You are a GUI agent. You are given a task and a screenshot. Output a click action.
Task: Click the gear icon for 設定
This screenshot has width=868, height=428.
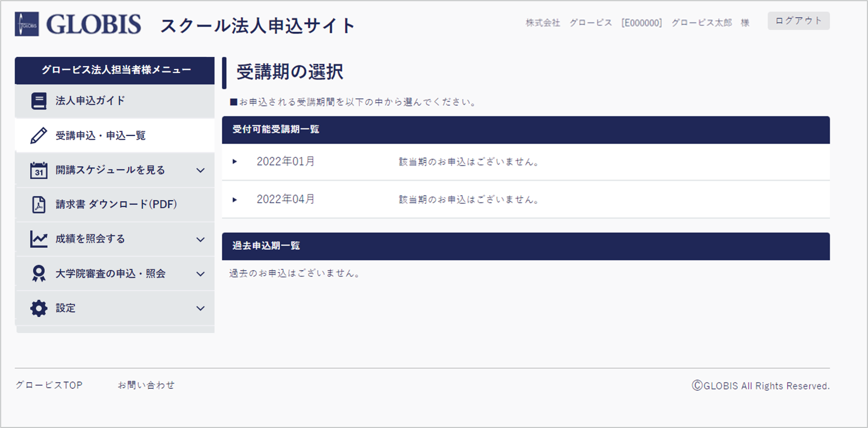coord(39,308)
